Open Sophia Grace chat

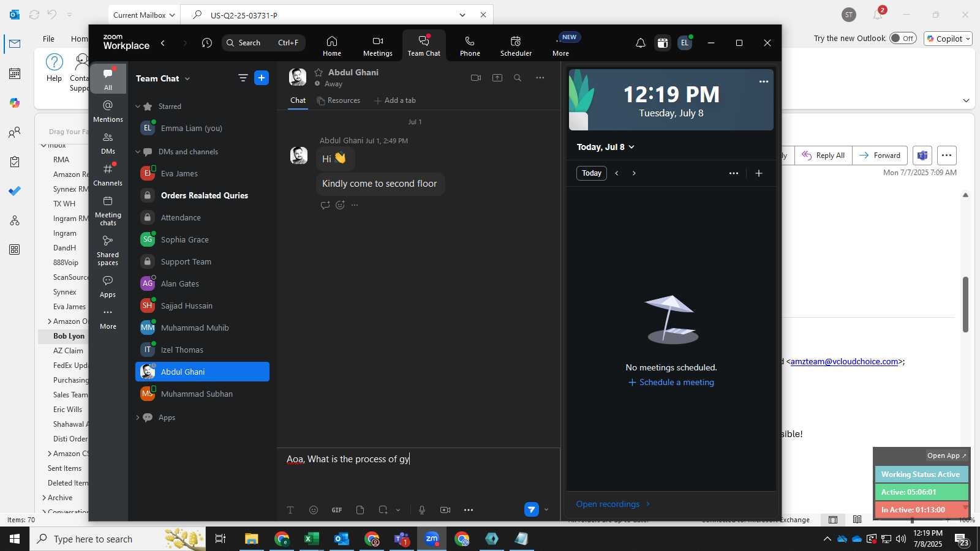click(x=202, y=239)
